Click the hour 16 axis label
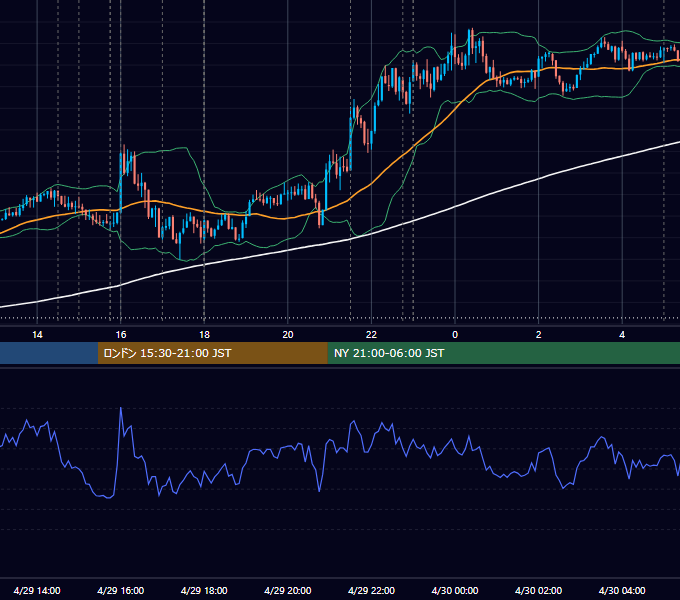 click(121, 334)
